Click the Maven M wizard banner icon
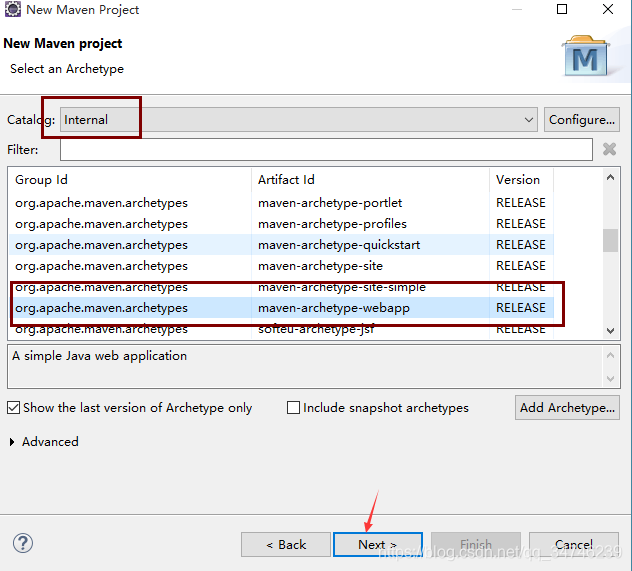Viewport: 632px width, 571px height. (x=585, y=56)
